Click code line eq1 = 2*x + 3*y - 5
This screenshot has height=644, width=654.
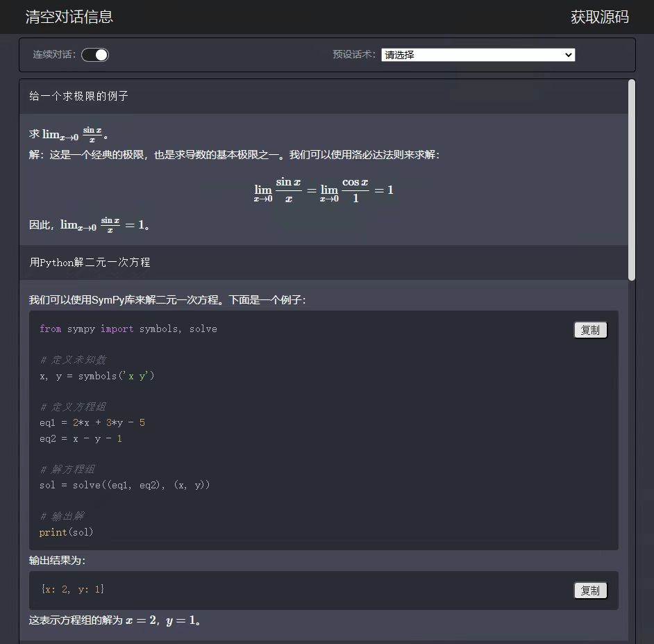[92, 423]
